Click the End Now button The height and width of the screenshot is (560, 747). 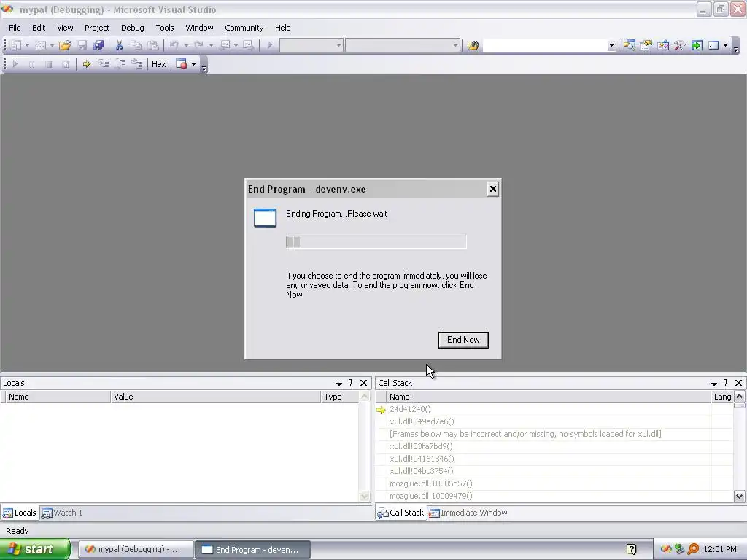tap(463, 340)
